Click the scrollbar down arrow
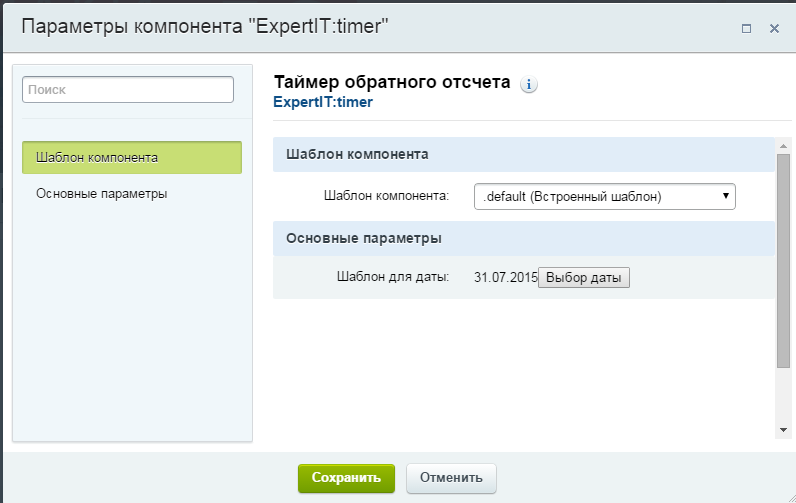Screen dimensions: 796x503 (783, 429)
